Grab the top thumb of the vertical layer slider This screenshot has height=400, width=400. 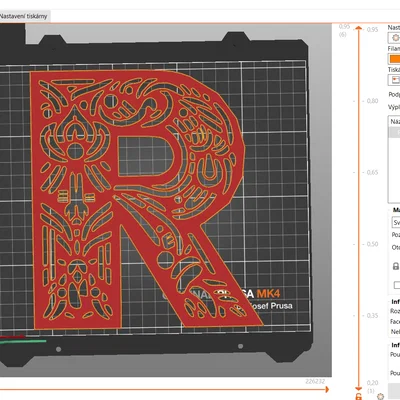(x=359, y=28)
